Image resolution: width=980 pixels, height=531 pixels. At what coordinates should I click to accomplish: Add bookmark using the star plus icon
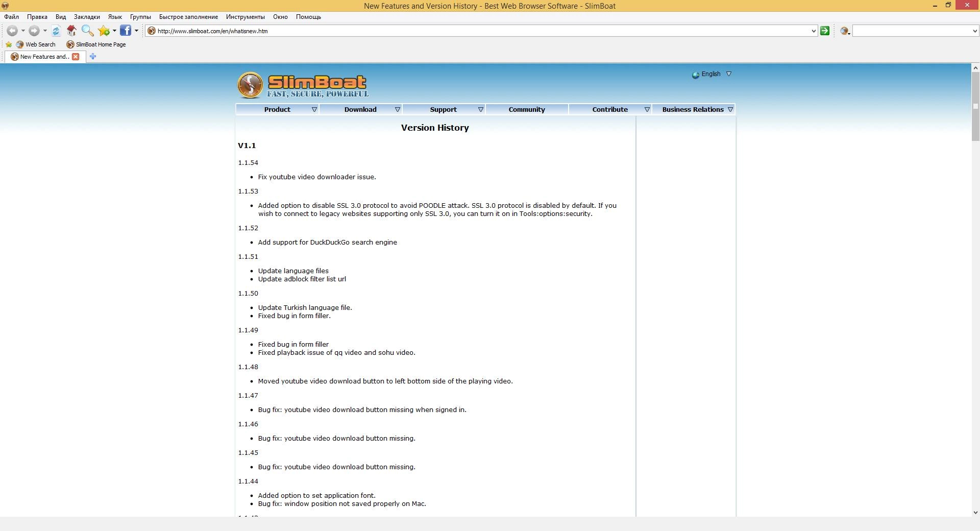coord(104,31)
